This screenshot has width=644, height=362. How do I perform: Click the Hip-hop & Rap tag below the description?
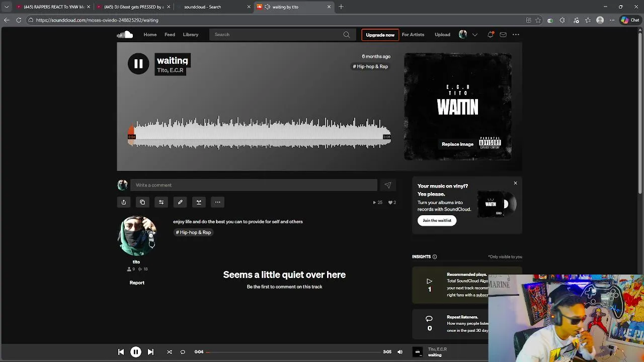(193, 232)
